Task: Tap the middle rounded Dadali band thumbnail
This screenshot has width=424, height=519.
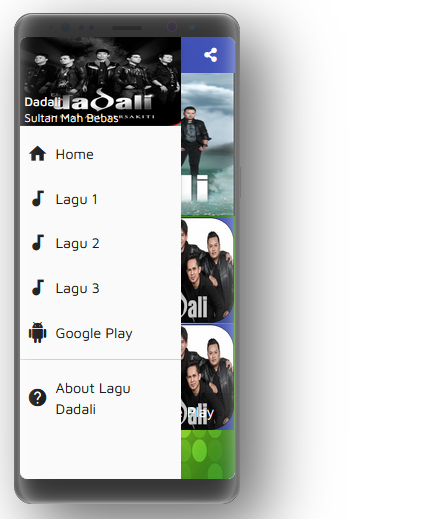Action: coord(208,270)
